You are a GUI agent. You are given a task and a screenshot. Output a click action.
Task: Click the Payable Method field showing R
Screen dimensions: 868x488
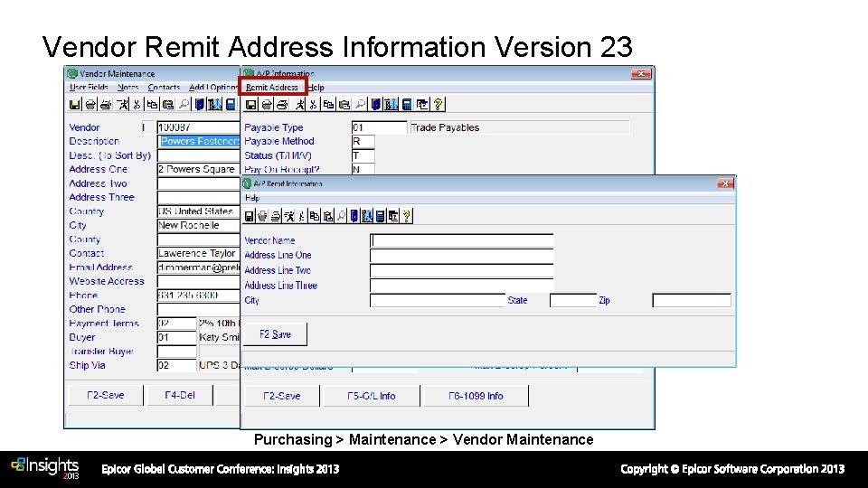(x=363, y=141)
